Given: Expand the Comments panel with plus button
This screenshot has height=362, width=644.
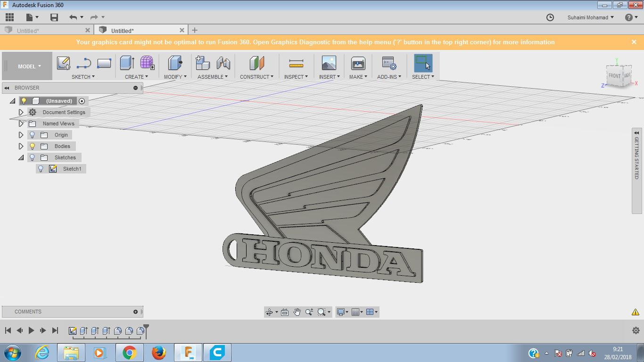Looking at the screenshot, I should coord(136,312).
